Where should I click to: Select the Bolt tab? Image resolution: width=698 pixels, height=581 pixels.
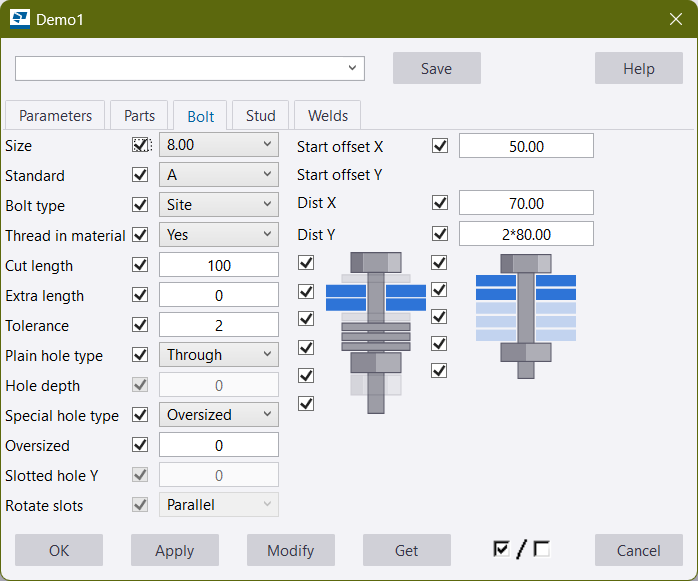(200, 116)
